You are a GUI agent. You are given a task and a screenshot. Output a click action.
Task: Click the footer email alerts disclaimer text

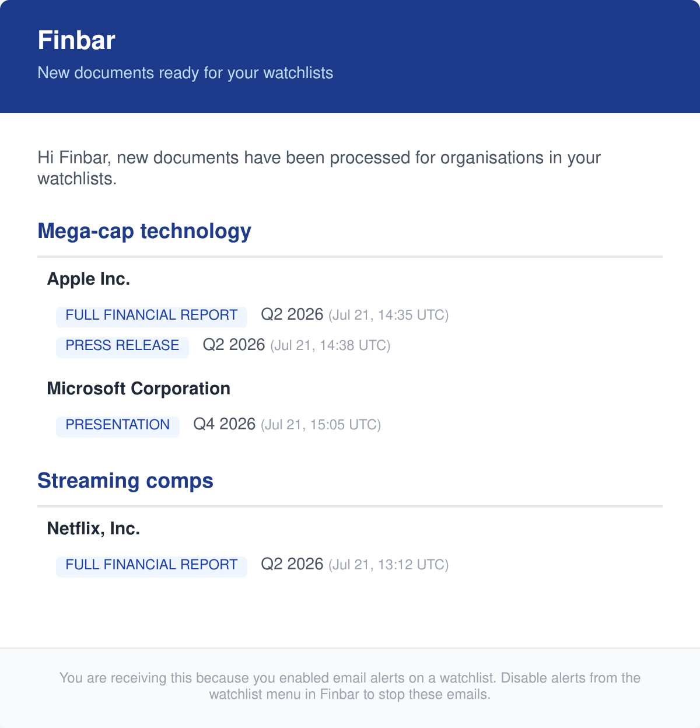click(x=350, y=686)
